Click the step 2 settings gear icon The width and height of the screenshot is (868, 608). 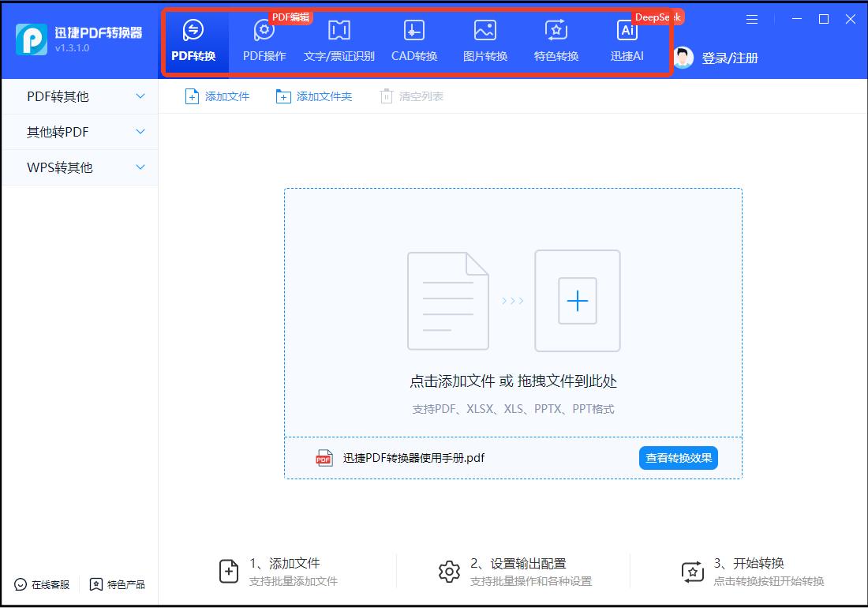pyautogui.click(x=449, y=572)
